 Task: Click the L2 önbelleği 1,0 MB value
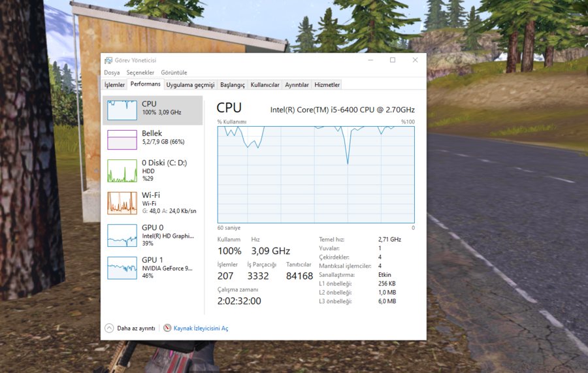(387, 292)
